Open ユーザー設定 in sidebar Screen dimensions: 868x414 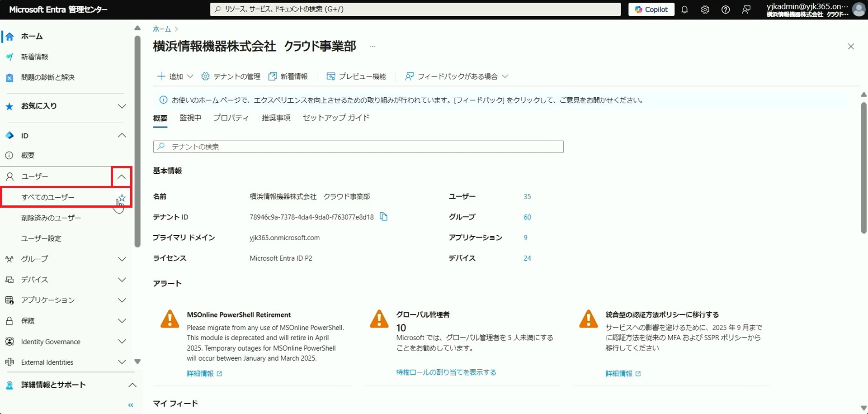point(41,238)
